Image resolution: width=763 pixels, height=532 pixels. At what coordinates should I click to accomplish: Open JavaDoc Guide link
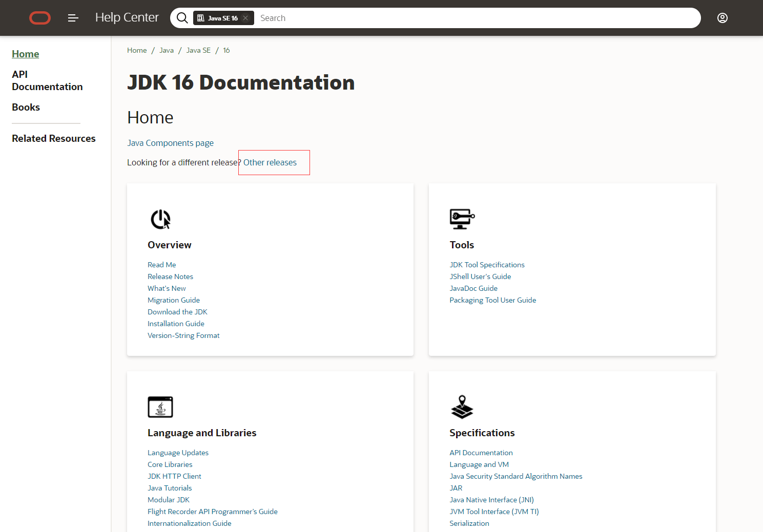[x=473, y=288]
